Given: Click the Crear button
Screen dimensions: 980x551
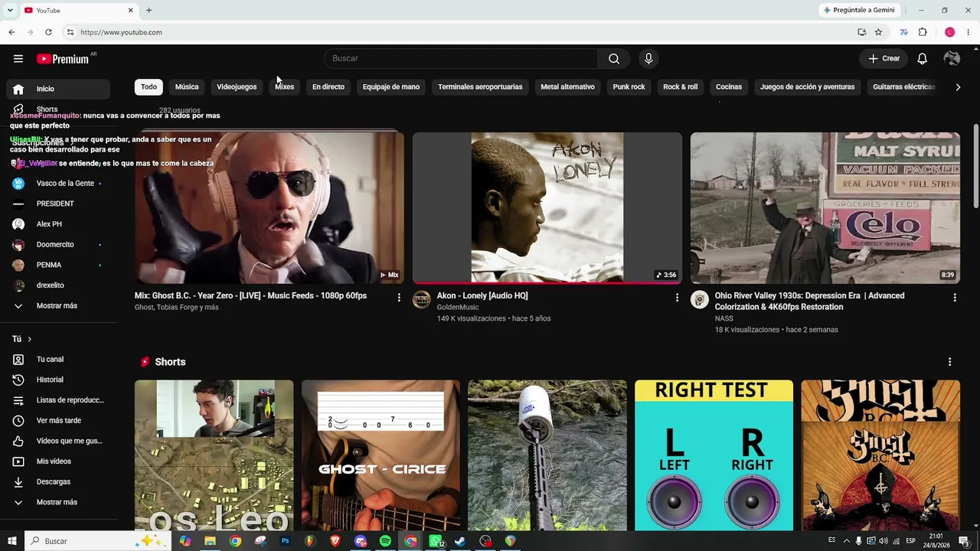Looking at the screenshot, I should (x=884, y=59).
